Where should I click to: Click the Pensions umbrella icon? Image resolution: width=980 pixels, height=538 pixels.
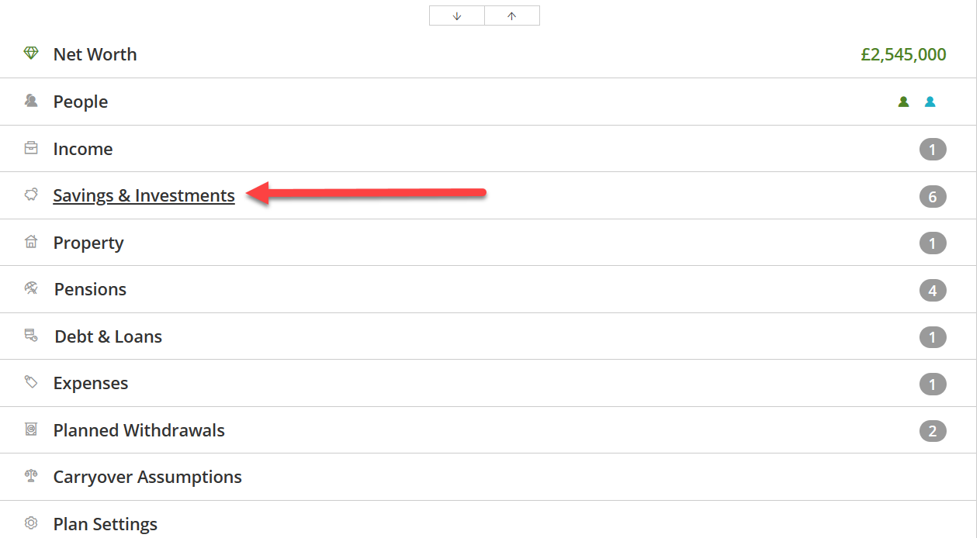[x=31, y=289]
